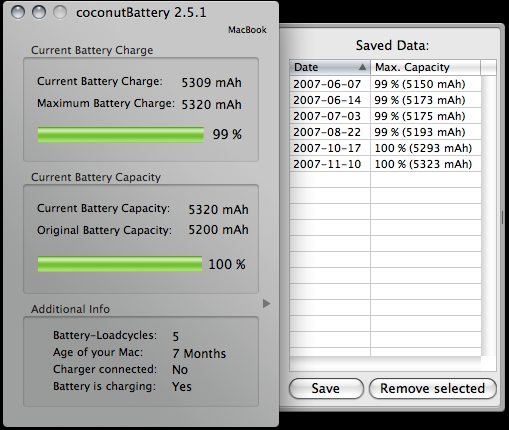Click the Battery-Loadcycles value 5
The height and width of the screenshot is (430, 509).
click(176, 336)
